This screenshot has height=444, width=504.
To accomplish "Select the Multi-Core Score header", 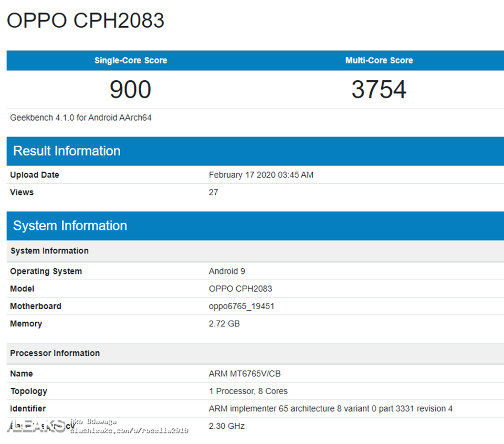I will click(x=379, y=60).
